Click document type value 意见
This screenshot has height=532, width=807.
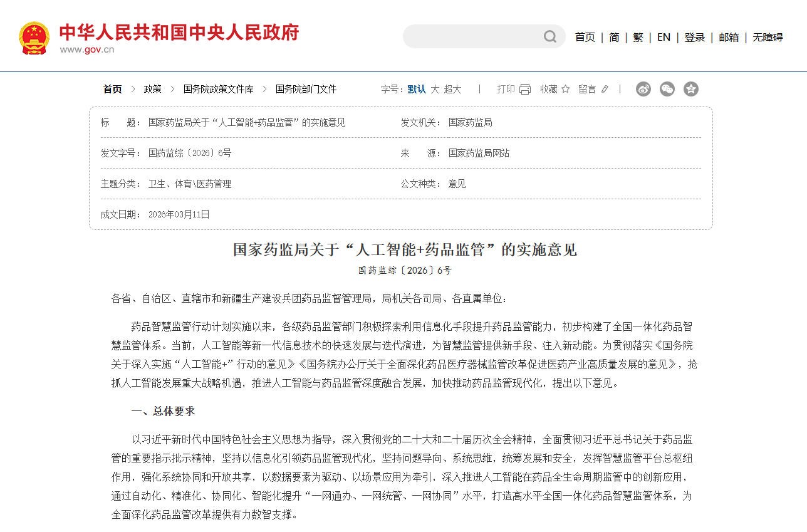[457, 184]
